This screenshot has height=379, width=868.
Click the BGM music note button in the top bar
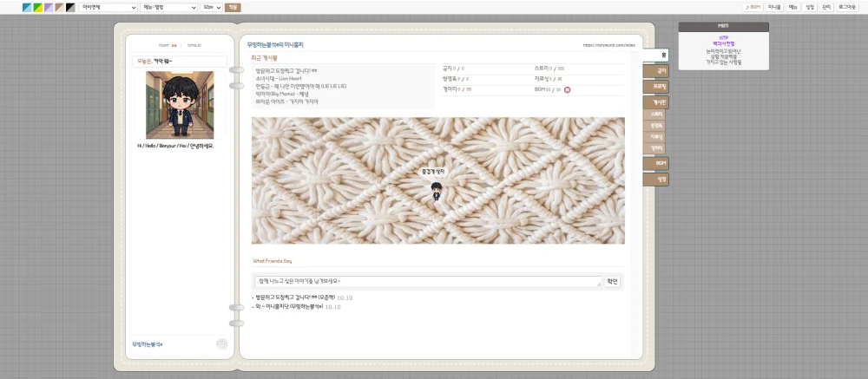(753, 7)
